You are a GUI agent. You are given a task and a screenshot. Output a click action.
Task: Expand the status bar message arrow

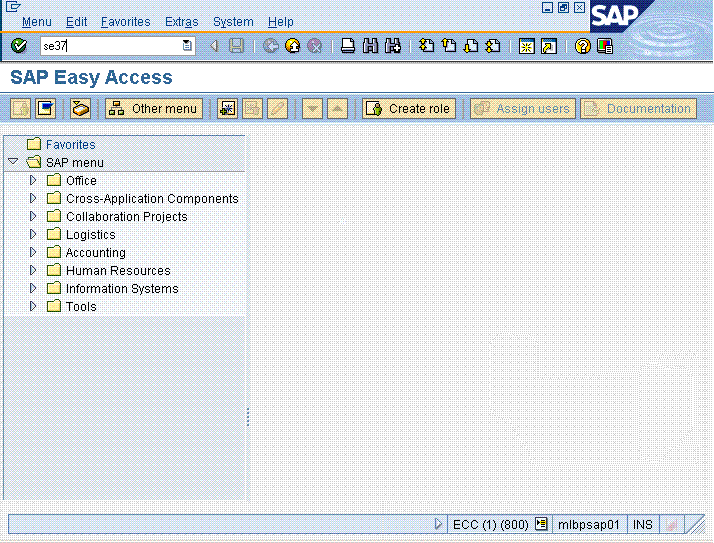pyautogui.click(x=438, y=524)
